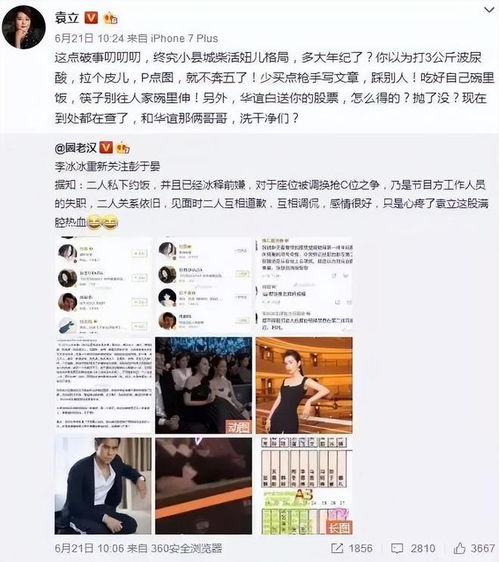
Task: Open the @圈老汉 account link
Action: (x=76, y=148)
